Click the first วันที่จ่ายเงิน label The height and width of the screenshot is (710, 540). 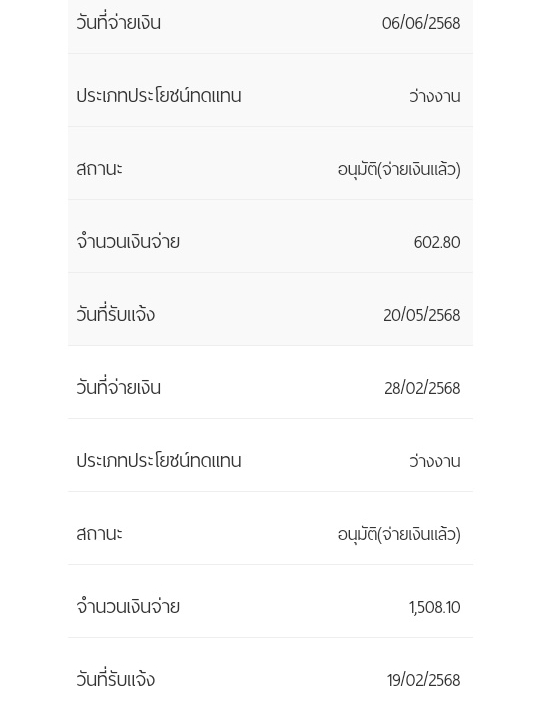click(x=119, y=22)
